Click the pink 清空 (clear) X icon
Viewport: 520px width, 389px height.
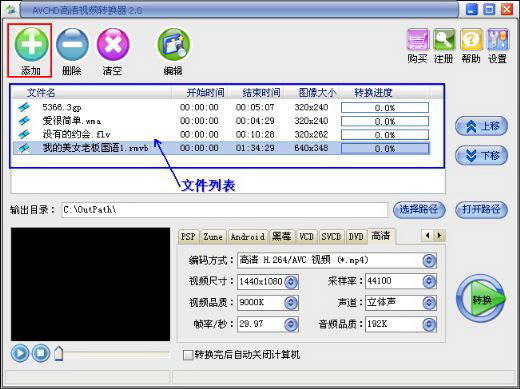point(113,44)
